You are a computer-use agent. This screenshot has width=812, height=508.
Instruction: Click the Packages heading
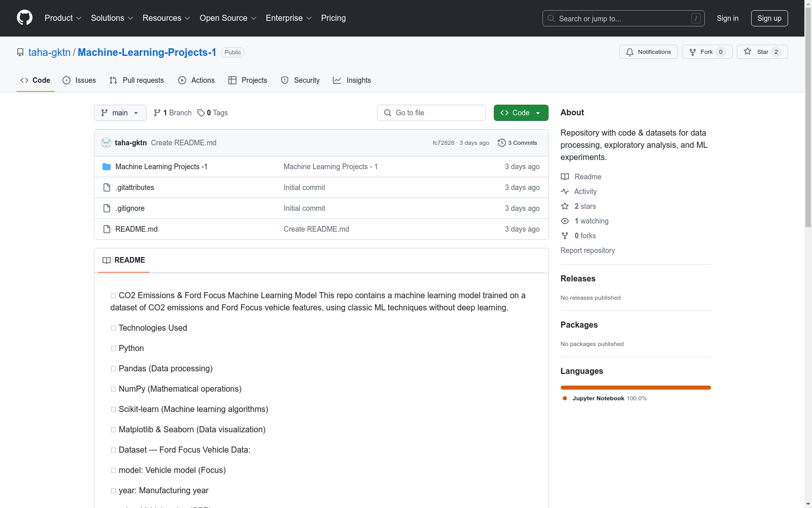579,325
